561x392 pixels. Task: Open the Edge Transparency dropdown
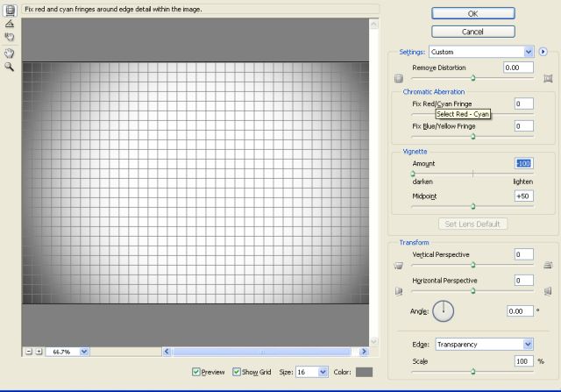pos(484,345)
